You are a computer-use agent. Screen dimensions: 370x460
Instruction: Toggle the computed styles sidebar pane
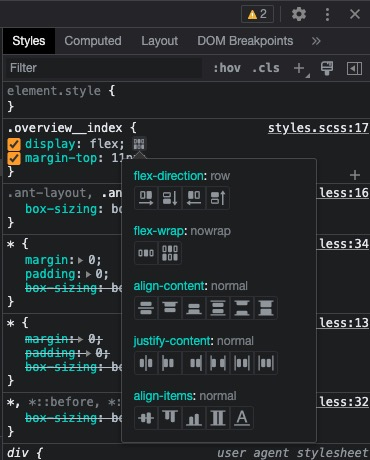[354, 68]
